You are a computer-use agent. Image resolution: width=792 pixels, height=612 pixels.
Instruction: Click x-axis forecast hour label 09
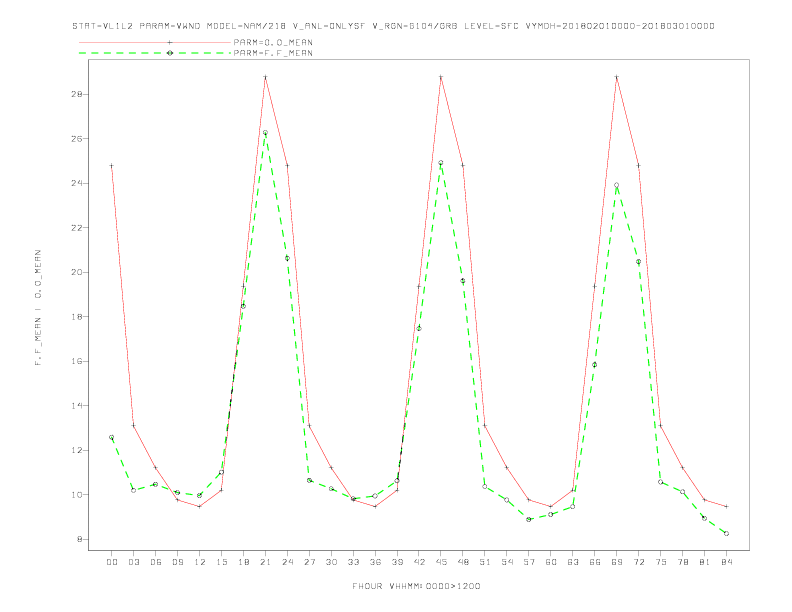click(177, 562)
